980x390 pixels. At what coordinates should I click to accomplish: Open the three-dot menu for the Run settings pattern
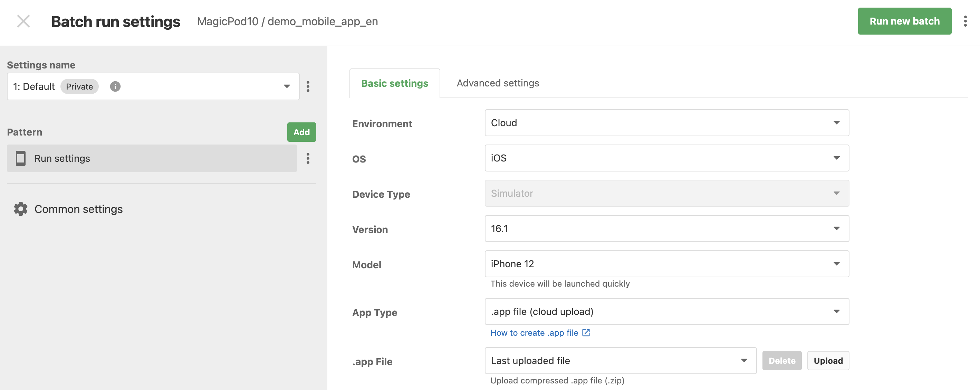[x=308, y=158]
